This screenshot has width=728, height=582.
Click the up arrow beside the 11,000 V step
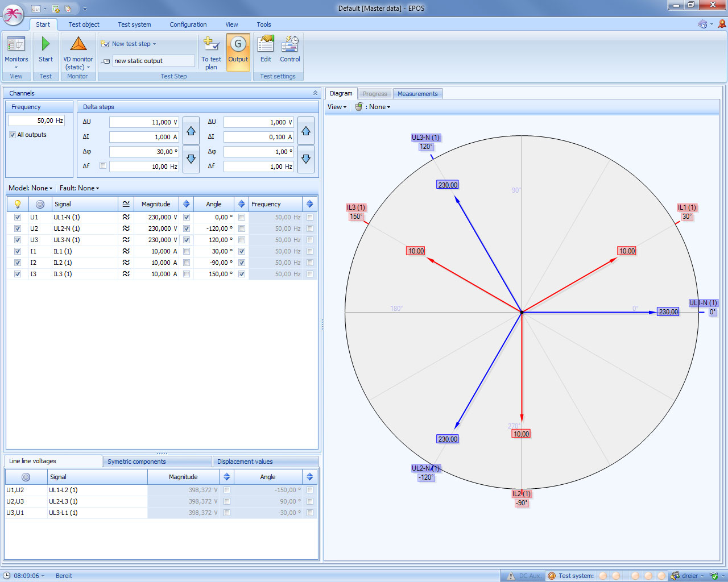[x=191, y=131]
